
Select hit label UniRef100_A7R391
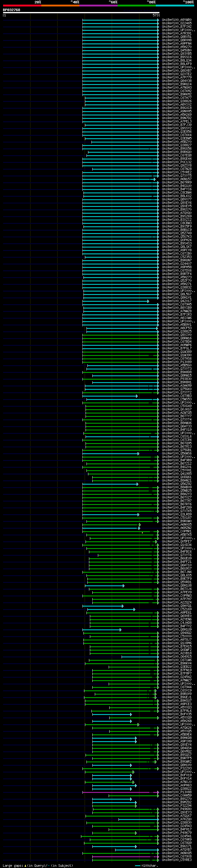tap(176, 33)
